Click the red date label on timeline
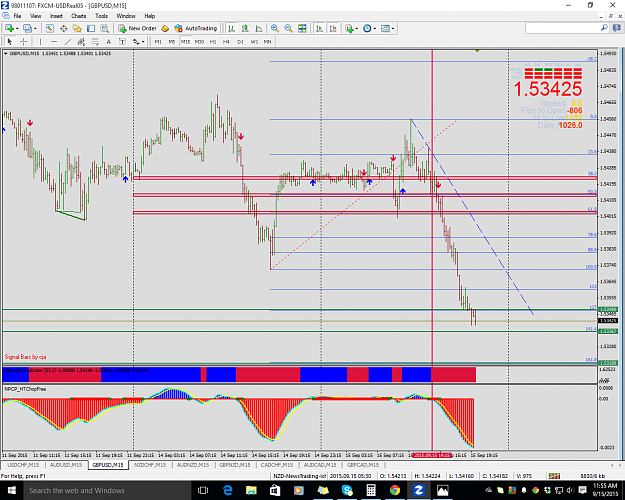This screenshot has width=625, height=500. click(x=432, y=455)
